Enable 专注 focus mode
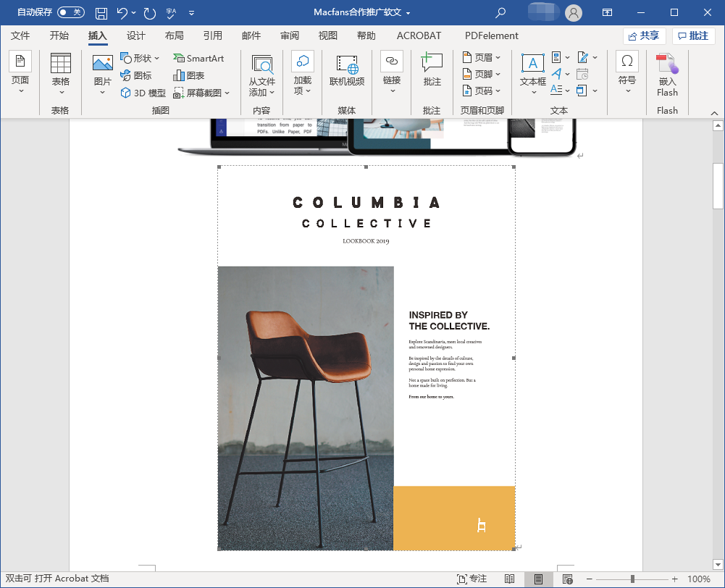This screenshot has height=588, width=725. [x=472, y=579]
